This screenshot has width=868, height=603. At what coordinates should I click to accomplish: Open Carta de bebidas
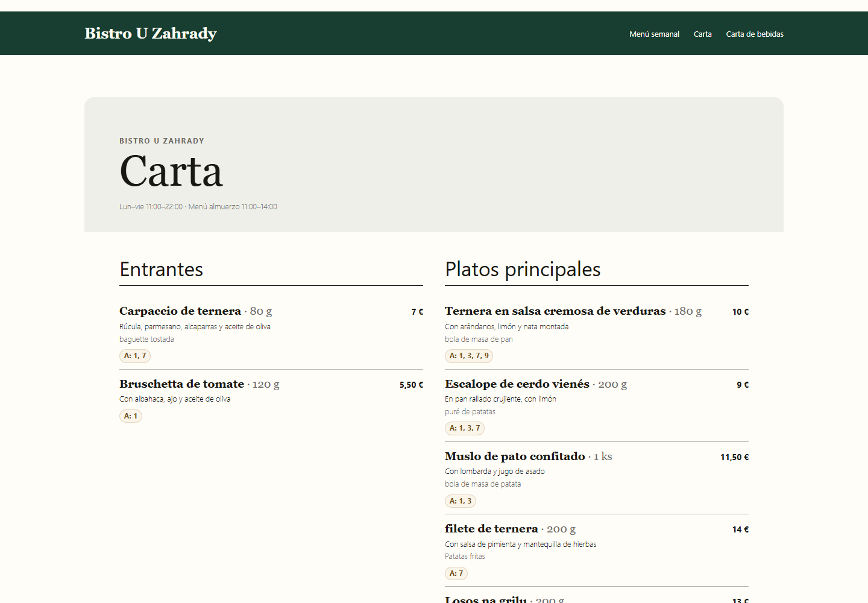755,34
